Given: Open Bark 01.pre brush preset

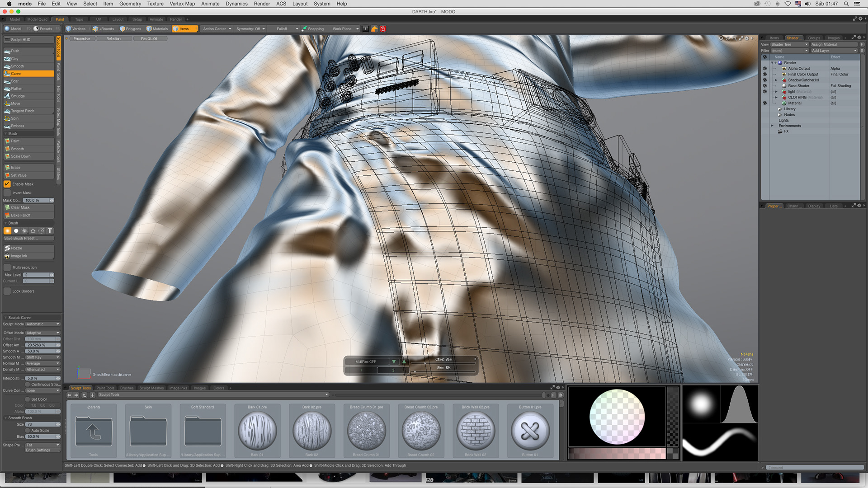Looking at the screenshot, I should tap(257, 431).
